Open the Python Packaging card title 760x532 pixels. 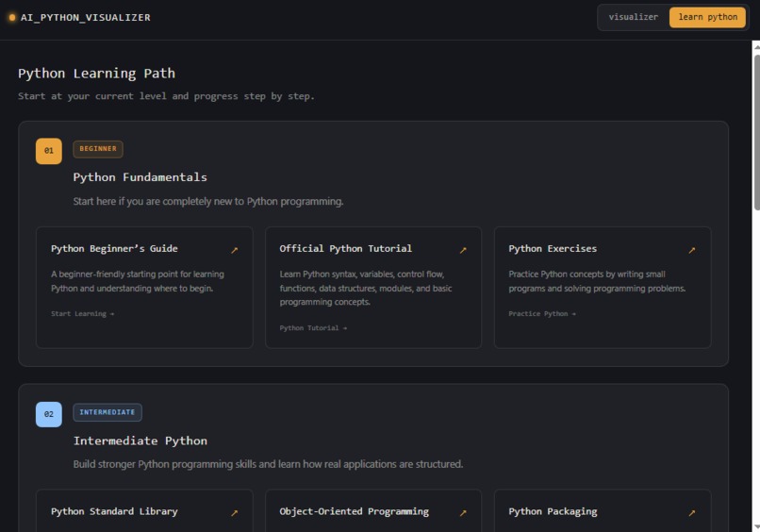[x=553, y=511]
